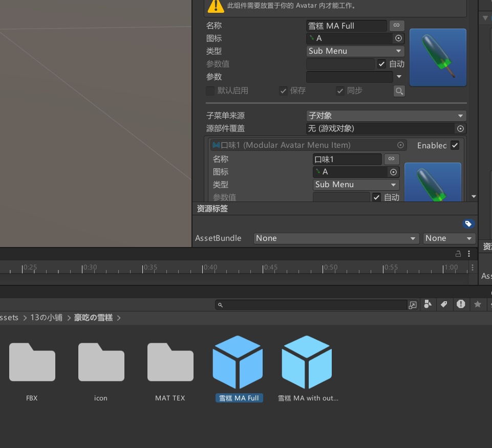The image size is (492, 448).
Task: Open the 参数 dropdown arrow
Action: tap(399, 77)
